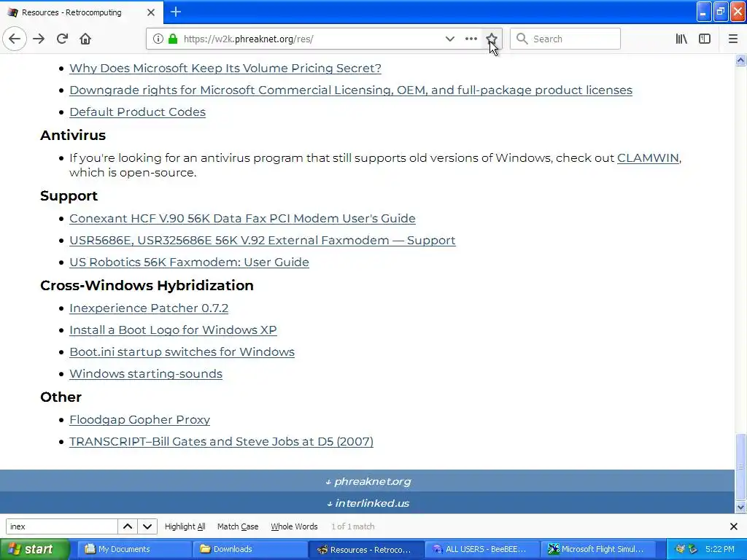This screenshot has height=560, width=747.
Task: Open the Library icon
Action: point(681,39)
